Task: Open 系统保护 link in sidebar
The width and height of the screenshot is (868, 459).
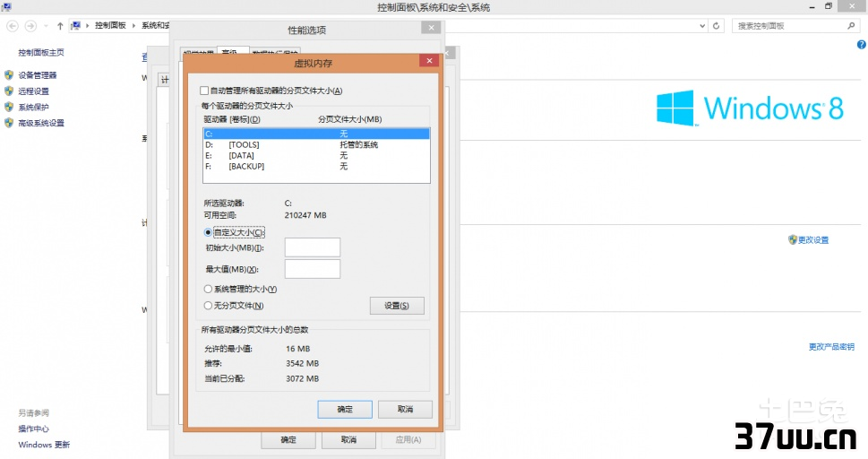Action: 33,107
